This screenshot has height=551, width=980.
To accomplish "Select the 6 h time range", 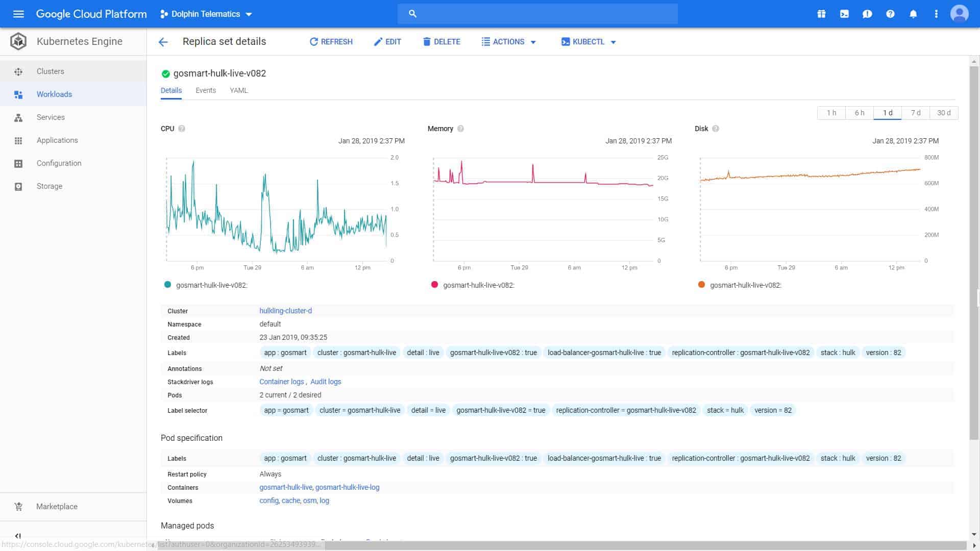I will 860,113.
